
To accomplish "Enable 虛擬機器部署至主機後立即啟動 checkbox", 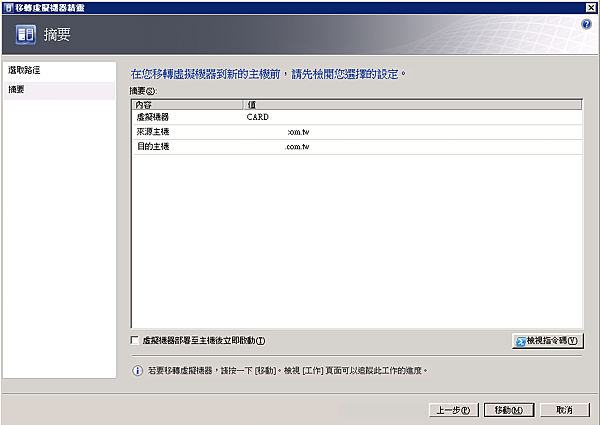I will tap(135, 340).
